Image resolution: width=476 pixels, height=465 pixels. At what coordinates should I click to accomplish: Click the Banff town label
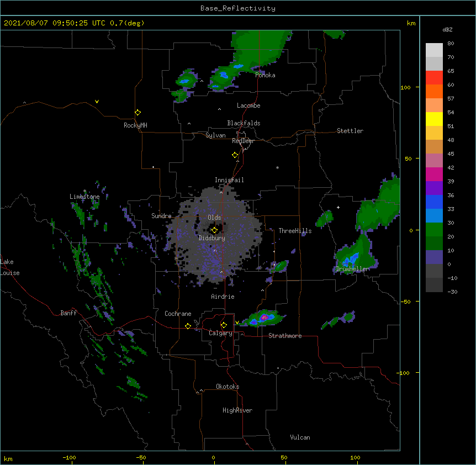point(68,313)
